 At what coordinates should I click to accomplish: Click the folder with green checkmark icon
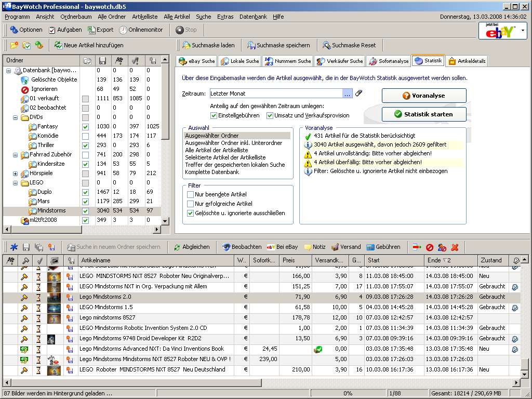(x=26, y=45)
